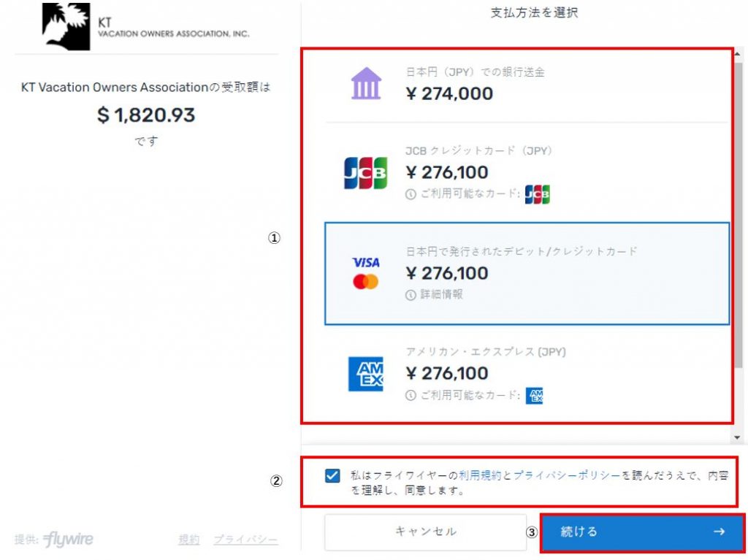Open the プライバシーポリシー link
Image resolution: width=748 pixels, height=560 pixels.
point(567,475)
